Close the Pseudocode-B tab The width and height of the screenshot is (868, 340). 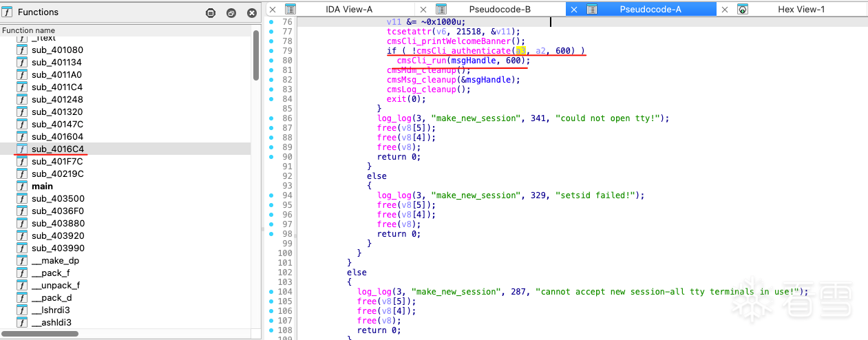coord(423,10)
